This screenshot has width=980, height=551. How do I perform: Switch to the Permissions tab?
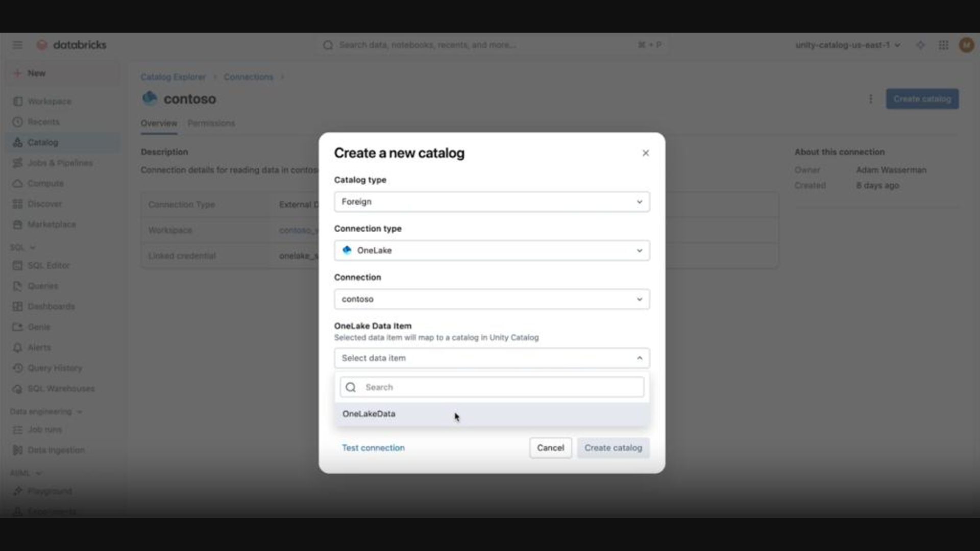pyautogui.click(x=211, y=123)
